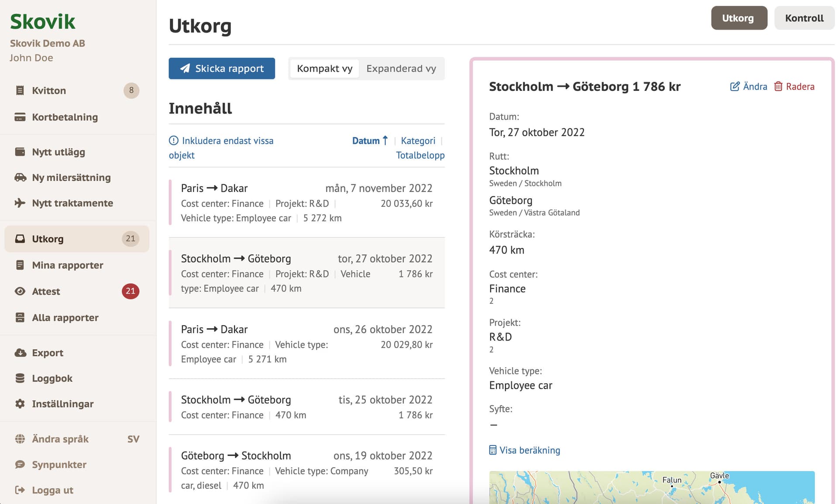The height and width of the screenshot is (504, 838).
Task: Click the Ändra språk globe icon
Action: (x=20, y=439)
